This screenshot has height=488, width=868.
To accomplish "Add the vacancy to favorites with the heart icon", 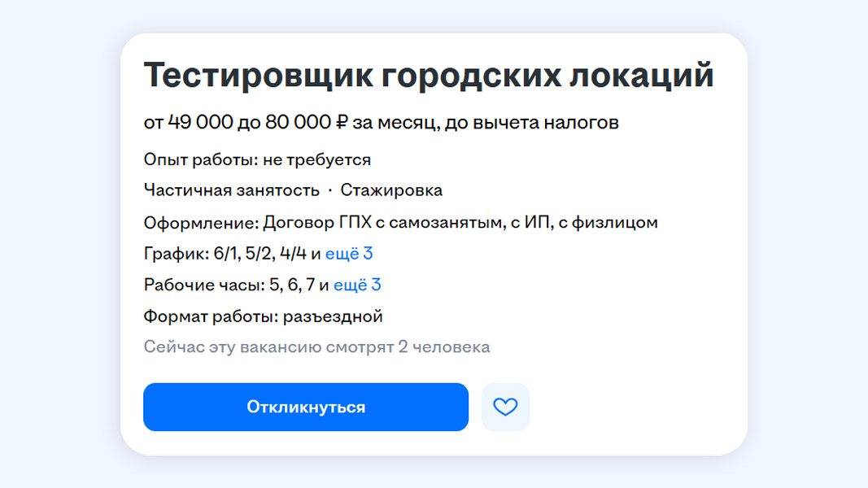I will (505, 407).
